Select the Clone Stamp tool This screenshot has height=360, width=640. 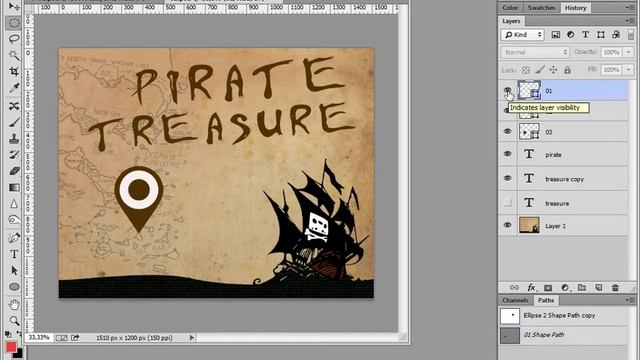tap(14, 139)
